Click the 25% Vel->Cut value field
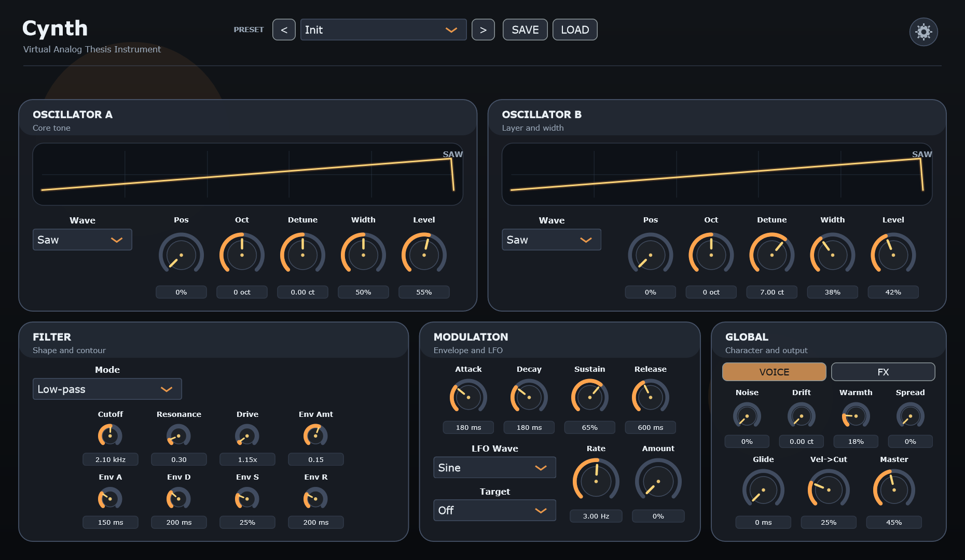The width and height of the screenshot is (965, 560). tap(829, 522)
